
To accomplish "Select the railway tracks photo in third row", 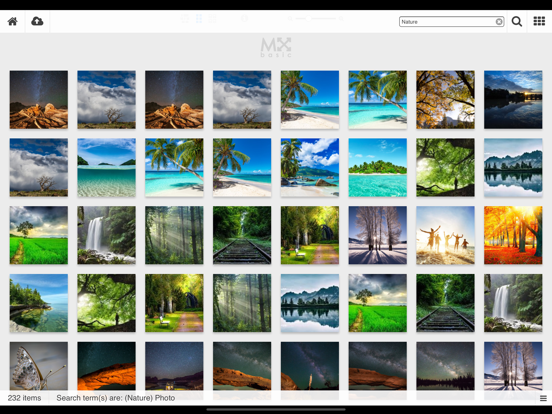I will 242,235.
